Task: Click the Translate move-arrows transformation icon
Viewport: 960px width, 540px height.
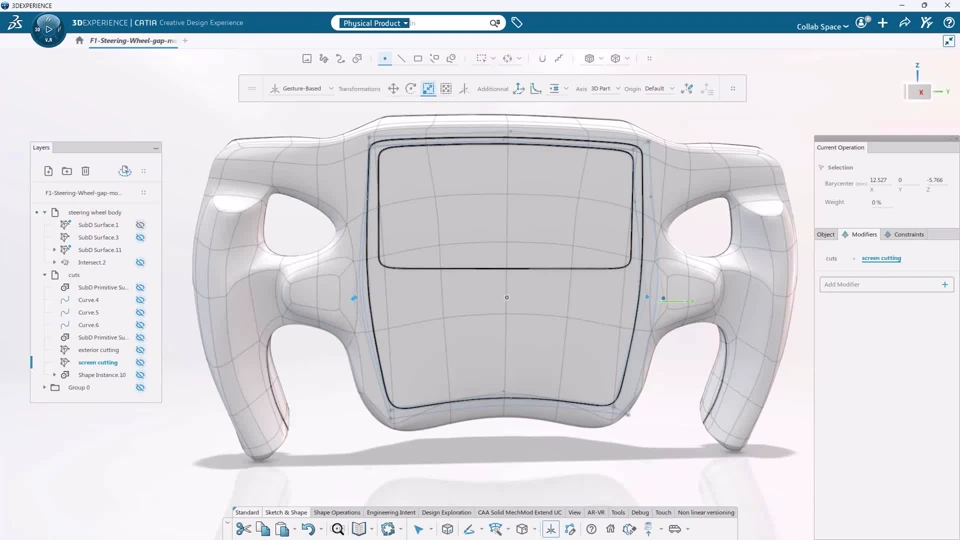Action: coord(394,89)
